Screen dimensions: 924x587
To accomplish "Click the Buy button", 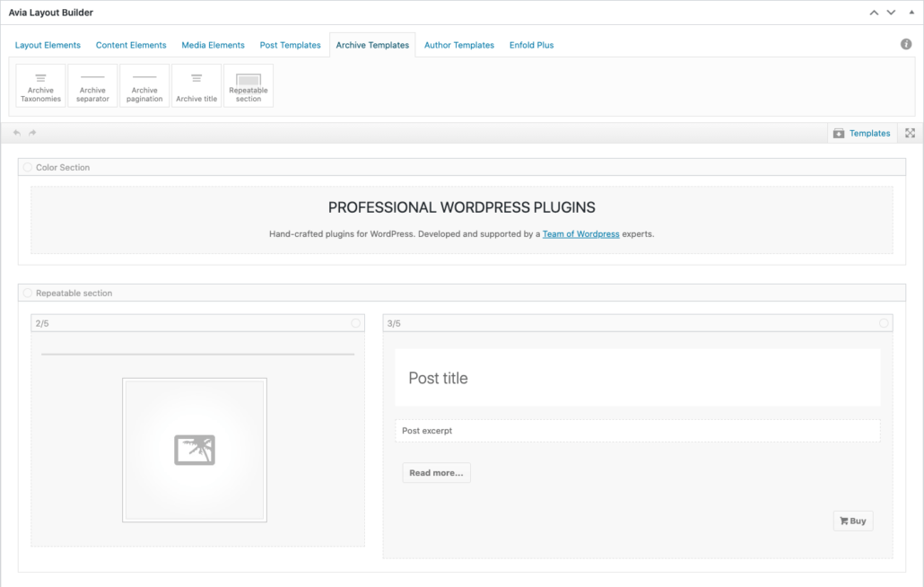I will (x=853, y=521).
